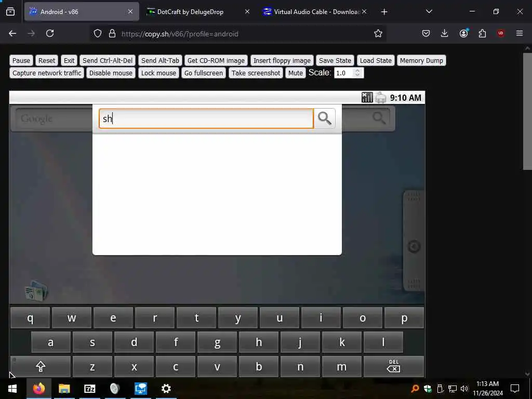This screenshot has height=399, width=532.
Task: Click the Exit button
Action: [69, 60]
